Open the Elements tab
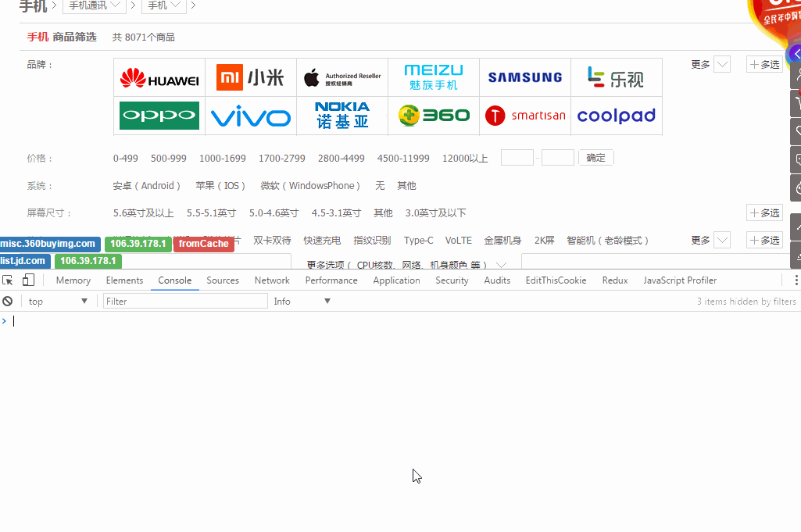Viewport: 801px width, 532px height. coord(124,280)
